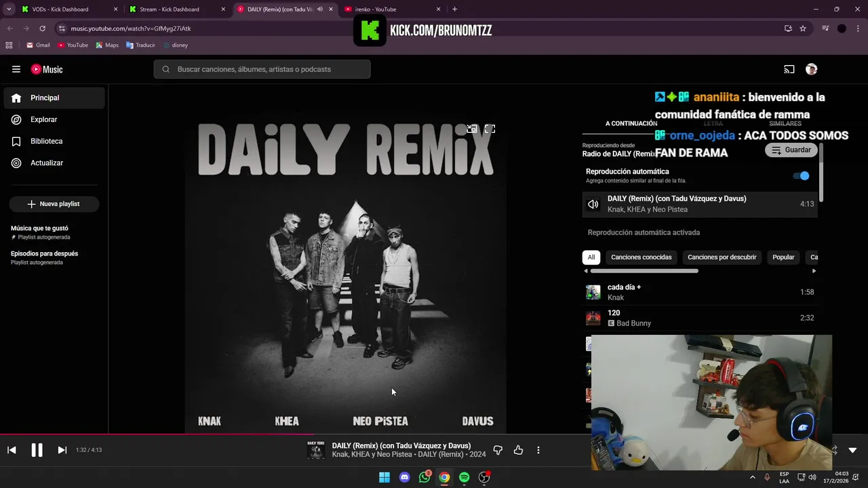
Task: Switch to 'VODs - Kick Dashboard' tab
Action: click(68, 9)
